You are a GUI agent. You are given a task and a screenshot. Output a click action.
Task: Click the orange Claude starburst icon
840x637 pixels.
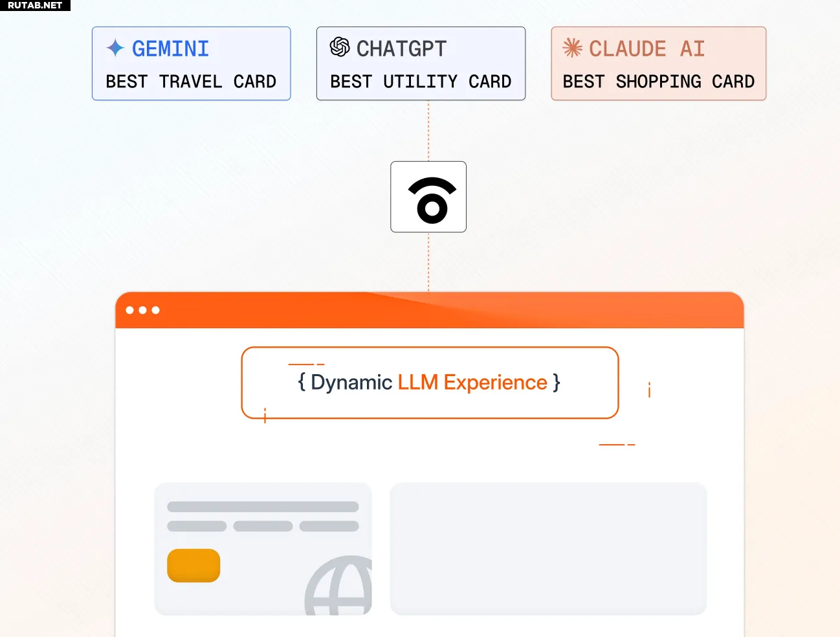(x=572, y=48)
